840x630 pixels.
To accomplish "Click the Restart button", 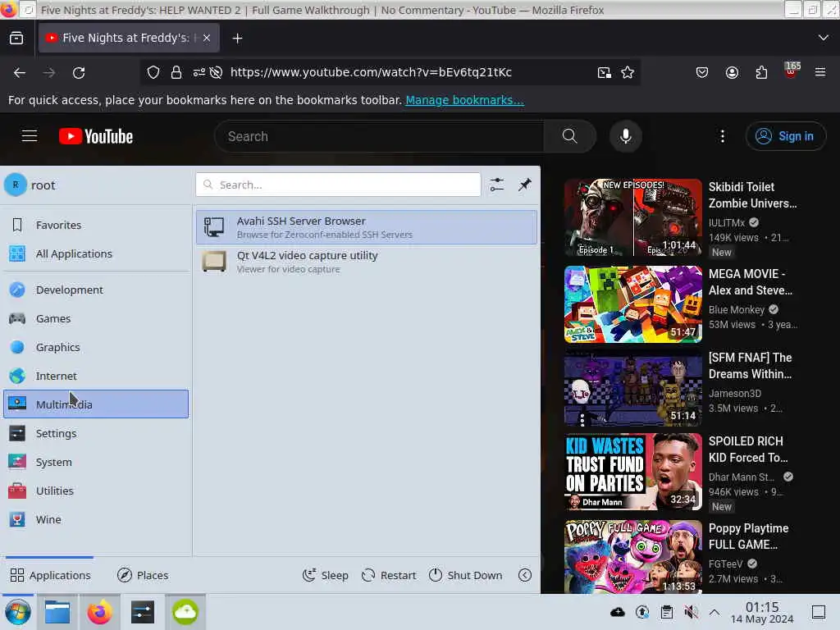I will (389, 575).
